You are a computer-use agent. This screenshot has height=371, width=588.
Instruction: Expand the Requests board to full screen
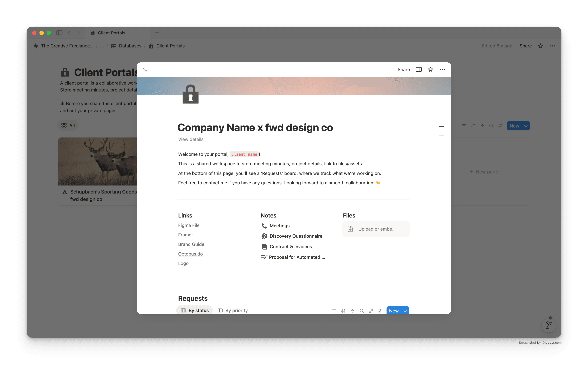(x=371, y=311)
